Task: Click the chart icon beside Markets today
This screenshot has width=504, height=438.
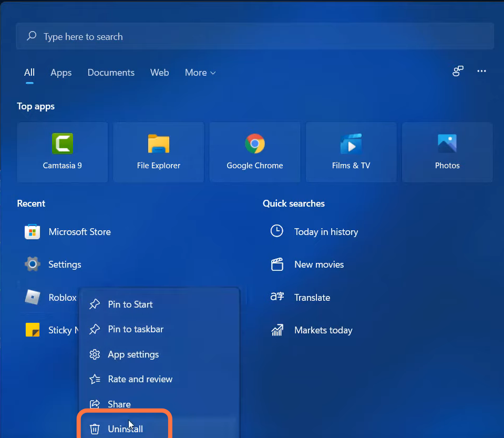Action: tap(277, 330)
